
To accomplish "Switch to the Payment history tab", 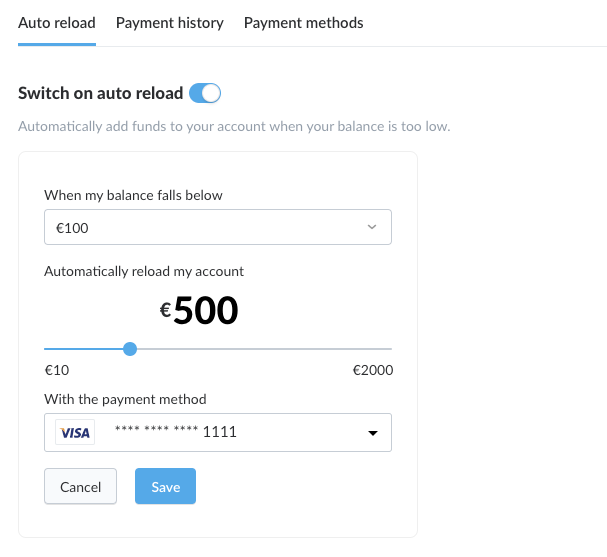I will pos(170,23).
